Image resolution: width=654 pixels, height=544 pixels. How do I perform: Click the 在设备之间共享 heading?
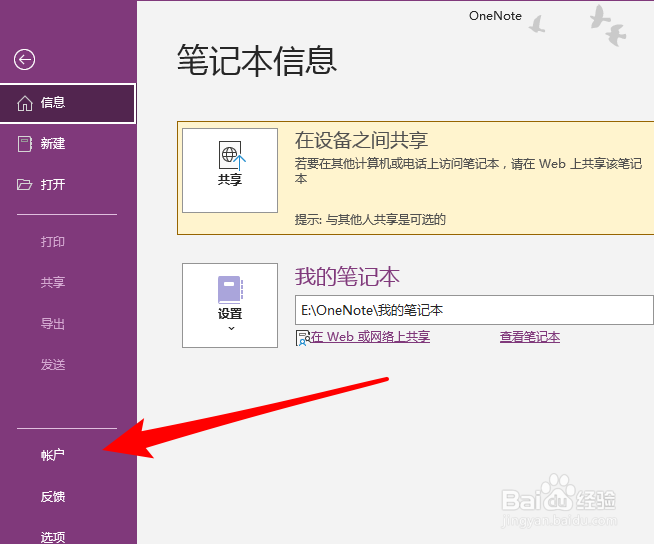click(x=361, y=140)
